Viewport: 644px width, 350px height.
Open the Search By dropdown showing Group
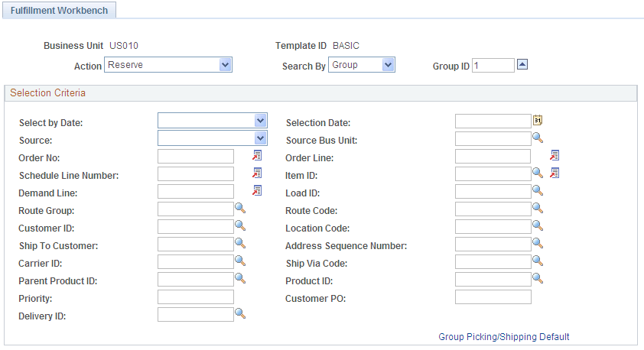[x=362, y=65]
